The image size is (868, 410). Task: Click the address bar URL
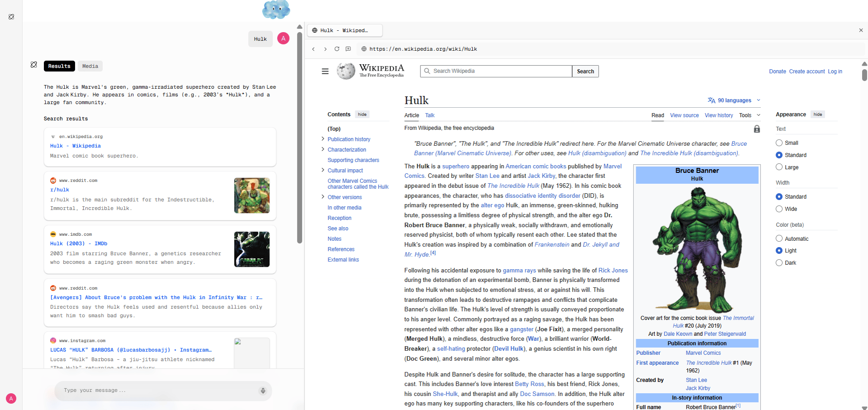pyautogui.click(x=423, y=49)
